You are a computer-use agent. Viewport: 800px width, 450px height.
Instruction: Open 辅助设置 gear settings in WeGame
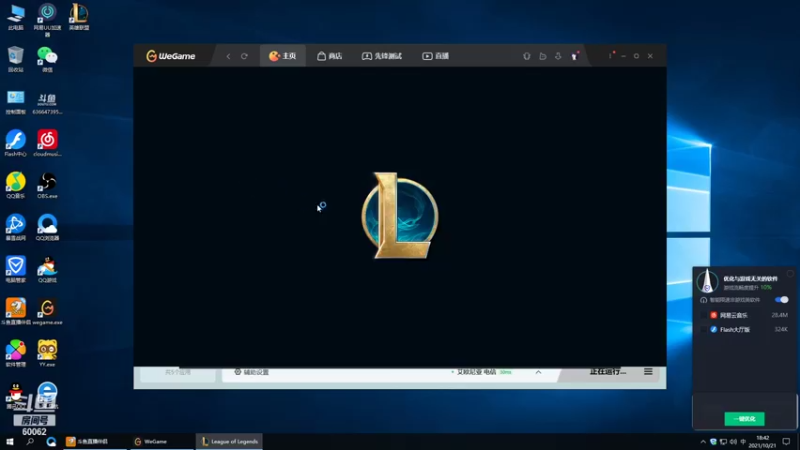pyautogui.click(x=252, y=372)
